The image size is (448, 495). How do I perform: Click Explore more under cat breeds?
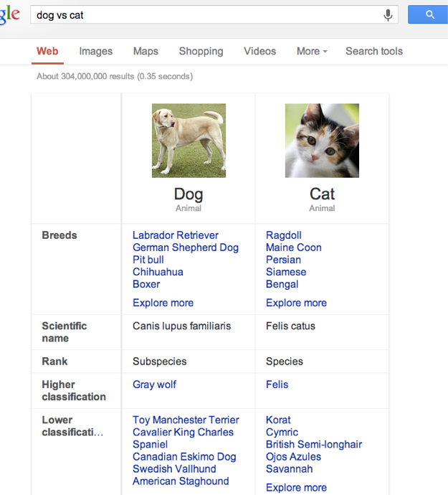pos(296,303)
